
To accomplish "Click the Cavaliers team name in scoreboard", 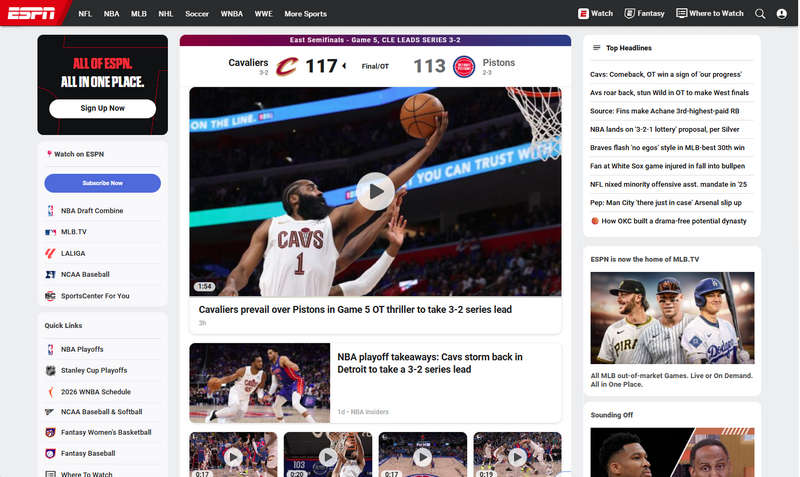I will pos(248,63).
